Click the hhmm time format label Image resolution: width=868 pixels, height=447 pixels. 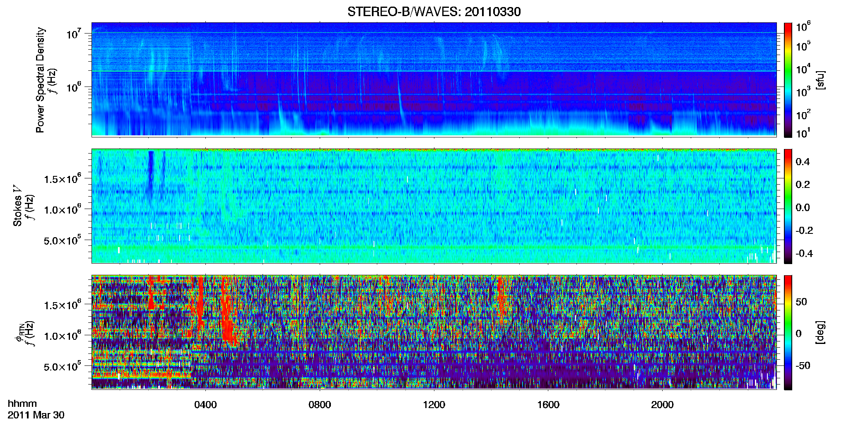(x=22, y=404)
